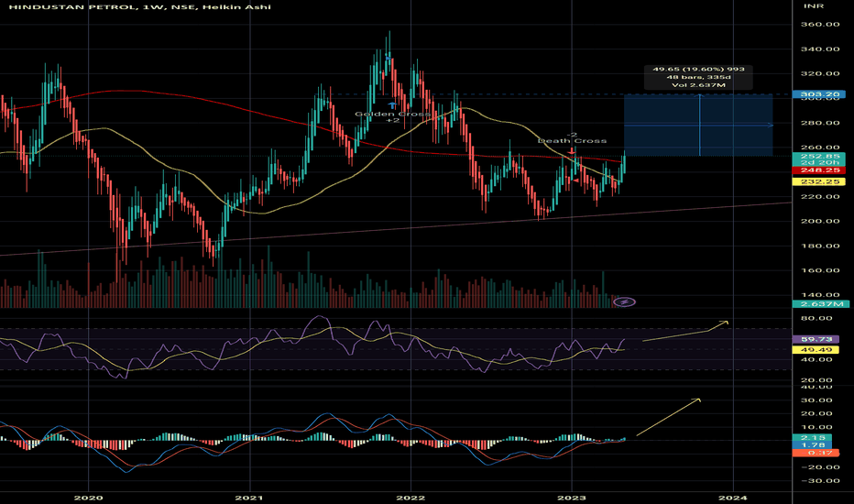The width and height of the screenshot is (854, 504).
Task: Select the blue price range measurement box
Action: pos(698,126)
